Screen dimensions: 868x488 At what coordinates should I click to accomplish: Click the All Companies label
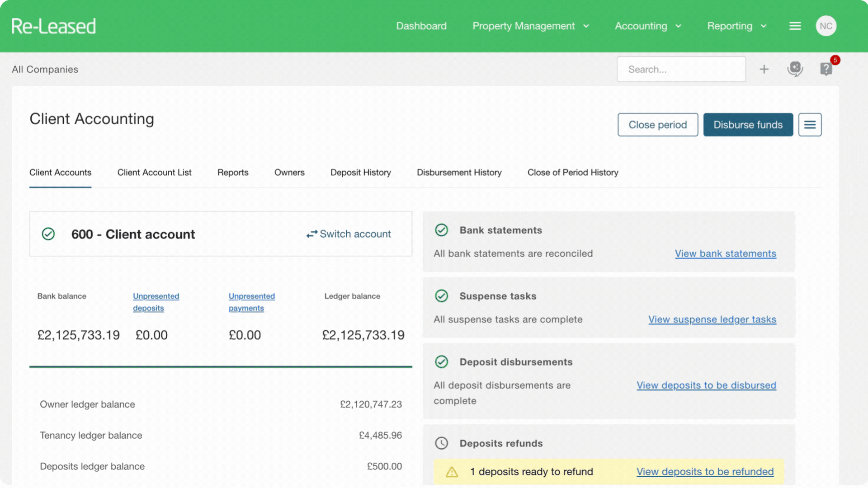(x=45, y=69)
